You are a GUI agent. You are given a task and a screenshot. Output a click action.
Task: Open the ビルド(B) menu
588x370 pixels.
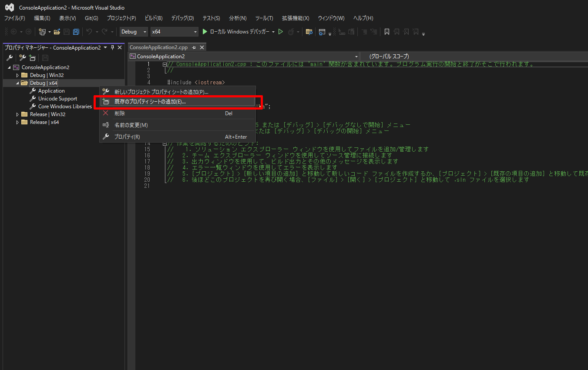(154, 18)
